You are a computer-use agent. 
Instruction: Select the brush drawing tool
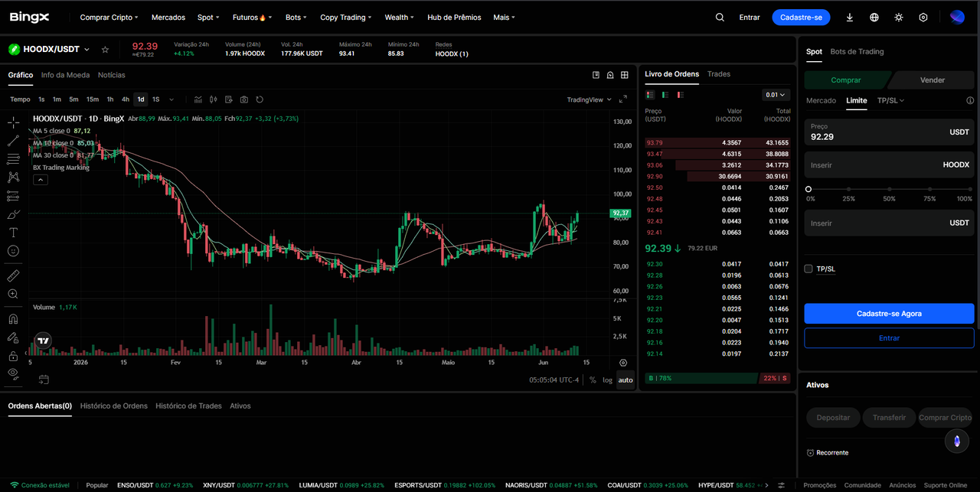coord(13,214)
